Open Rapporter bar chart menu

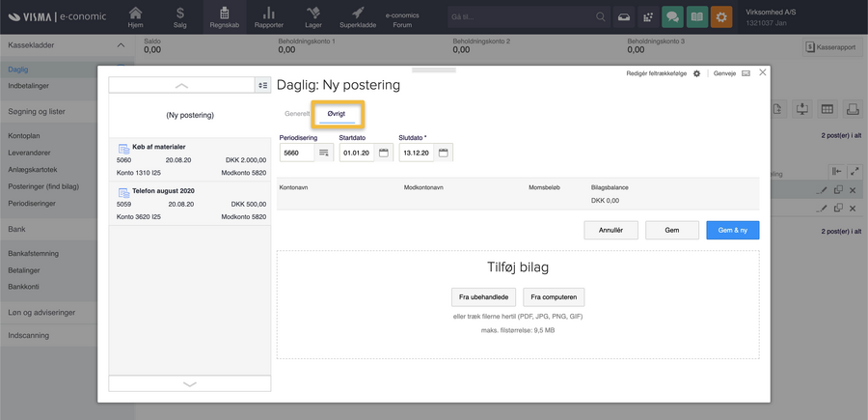(x=269, y=17)
